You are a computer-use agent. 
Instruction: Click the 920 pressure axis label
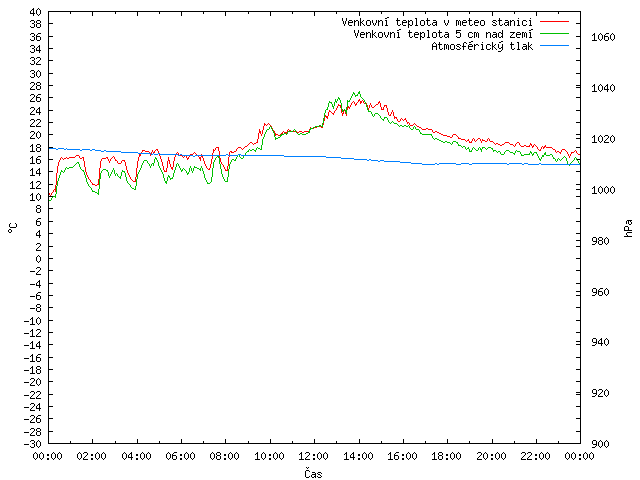click(x=600, y=393)
